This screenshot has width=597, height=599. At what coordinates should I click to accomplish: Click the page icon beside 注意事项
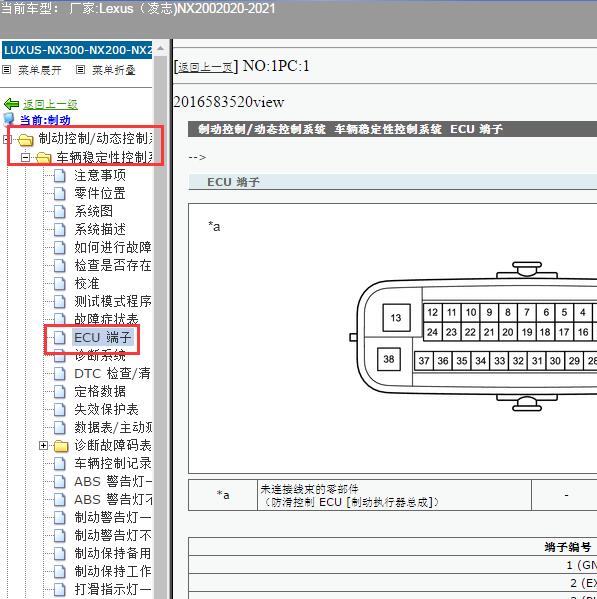(60, 176)
